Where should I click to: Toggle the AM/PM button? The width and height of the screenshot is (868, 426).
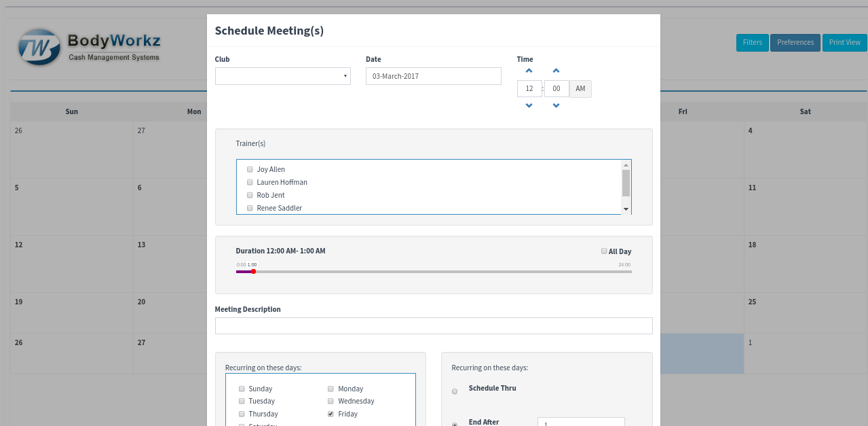[x=580, y=89]
